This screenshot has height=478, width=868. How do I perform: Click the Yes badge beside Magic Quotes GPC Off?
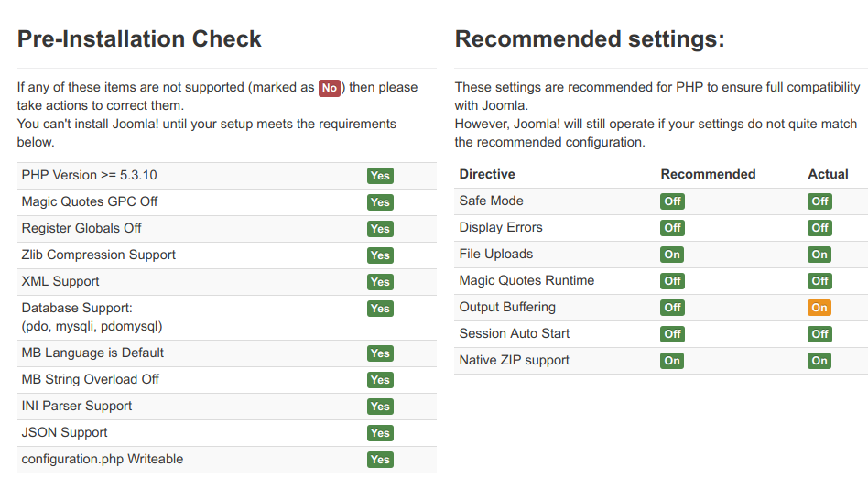click(380, 202)
